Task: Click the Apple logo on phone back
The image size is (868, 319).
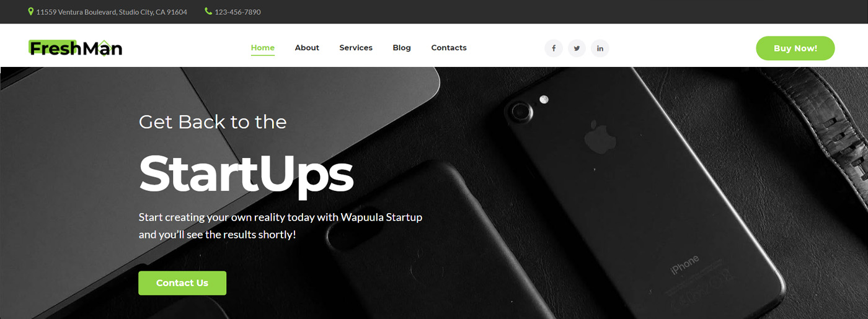Action: click(x=596, y=136)
